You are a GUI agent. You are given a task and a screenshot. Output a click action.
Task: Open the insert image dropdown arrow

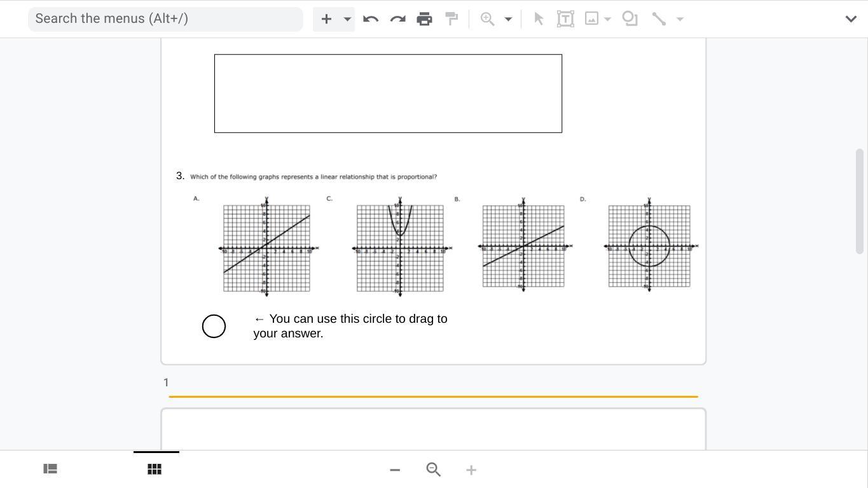[x=607, y=19]
